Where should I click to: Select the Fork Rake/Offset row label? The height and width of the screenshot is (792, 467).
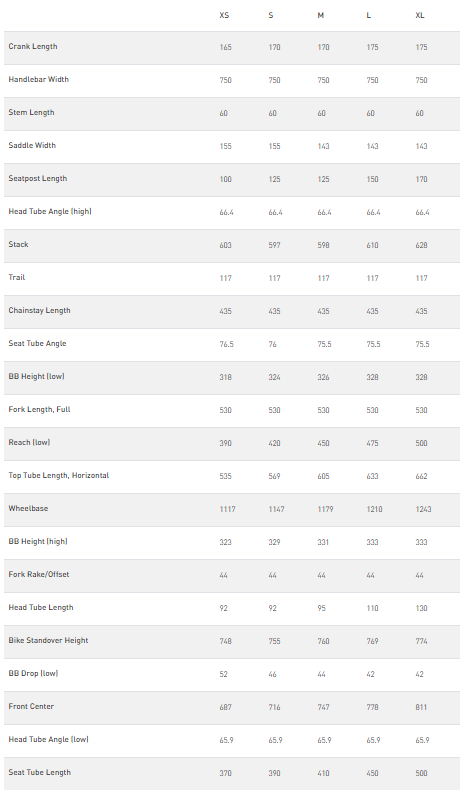(39, 574)
